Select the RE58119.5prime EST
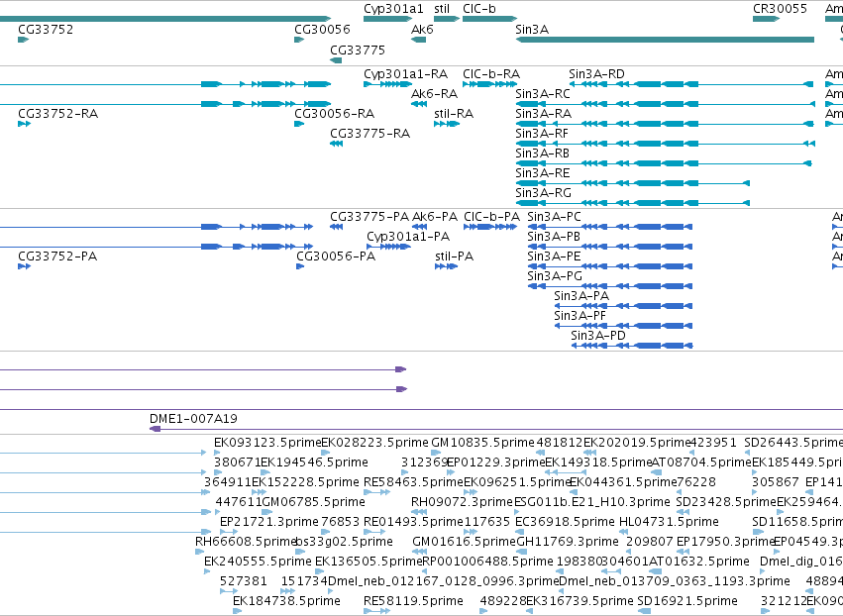This screenshot has width=843, height=616. click(376, 611)
